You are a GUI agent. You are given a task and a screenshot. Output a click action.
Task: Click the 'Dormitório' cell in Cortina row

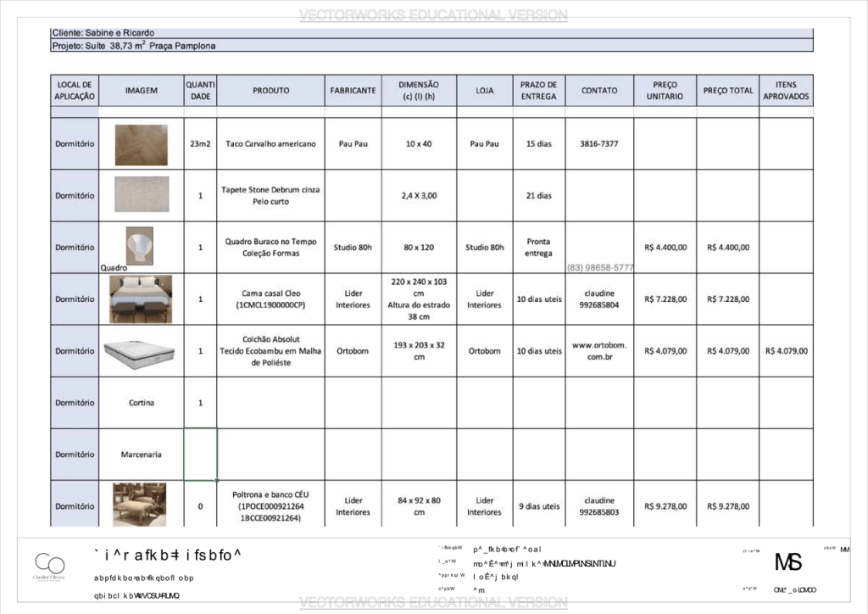75,403
